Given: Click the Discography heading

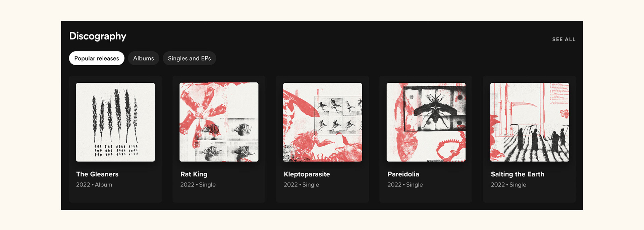Looking at the screenshot, I should pyautogui.click(x=98, y=36).
